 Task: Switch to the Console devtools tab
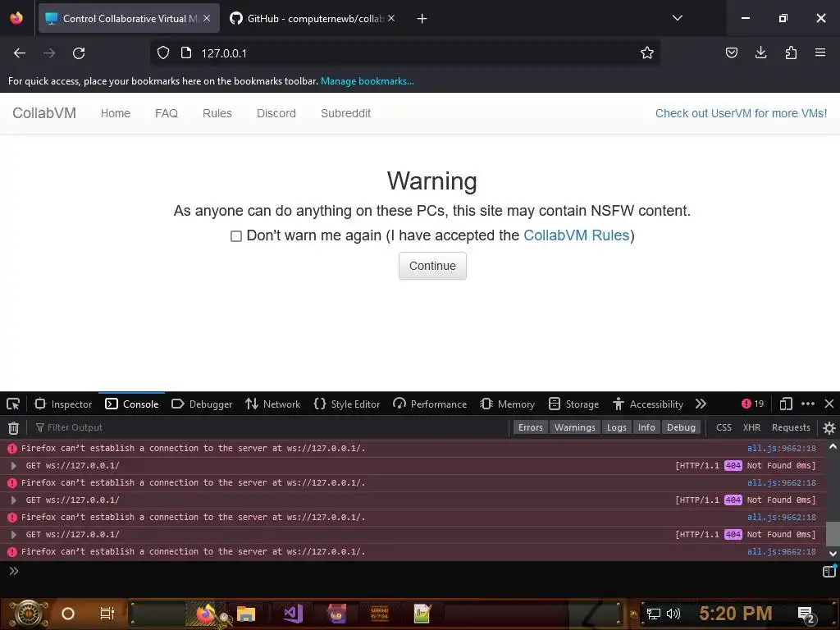(132, 404)
